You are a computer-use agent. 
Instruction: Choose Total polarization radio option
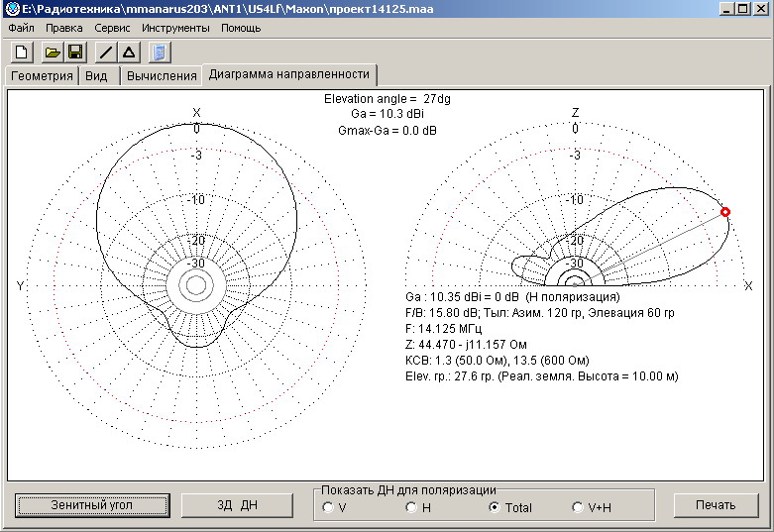click(495, 507)
